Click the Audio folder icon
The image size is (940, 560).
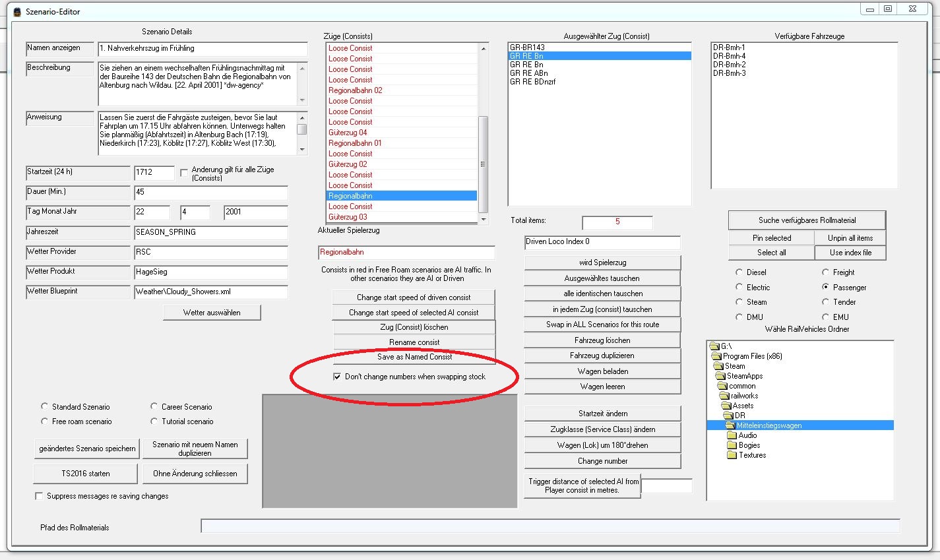coord(732,435)
